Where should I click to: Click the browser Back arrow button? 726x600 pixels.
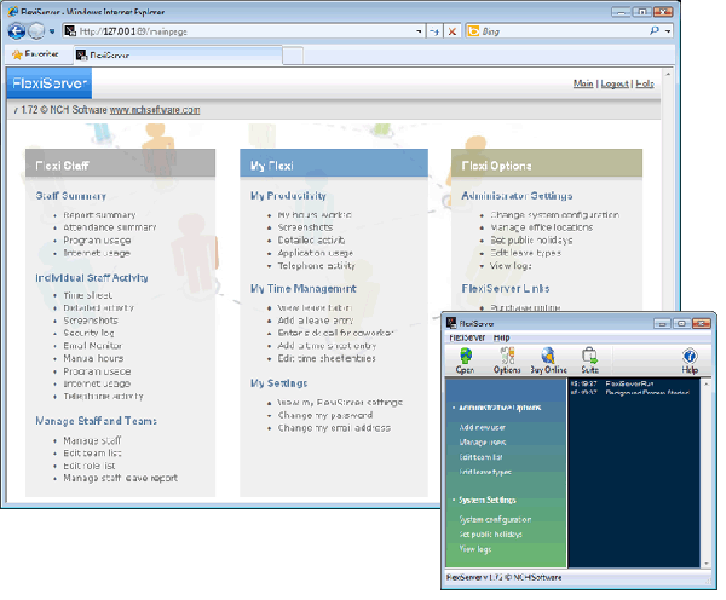(16, 31)
